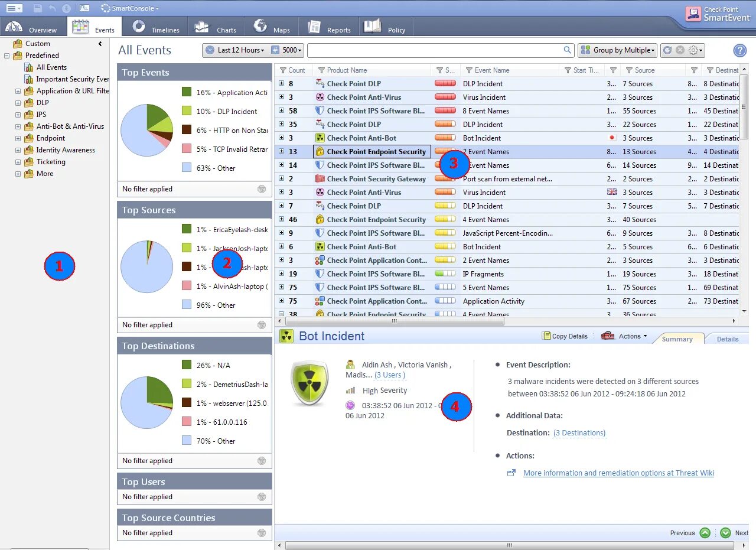Image resolution: width=756 pixels, height=550 pixels.
Task: Open the Reports tab
Action: point(328,27)
